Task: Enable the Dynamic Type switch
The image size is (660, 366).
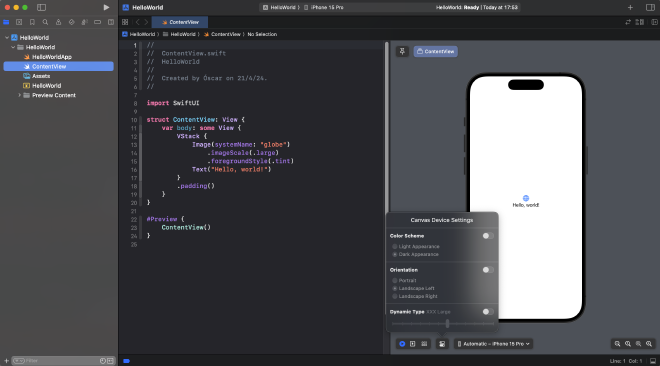Action: [488, 312]
